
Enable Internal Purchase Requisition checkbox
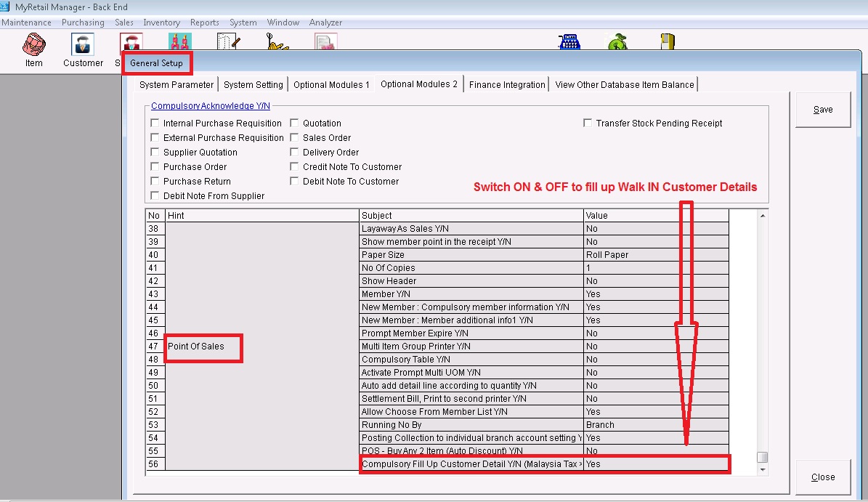tap(155, 124)
